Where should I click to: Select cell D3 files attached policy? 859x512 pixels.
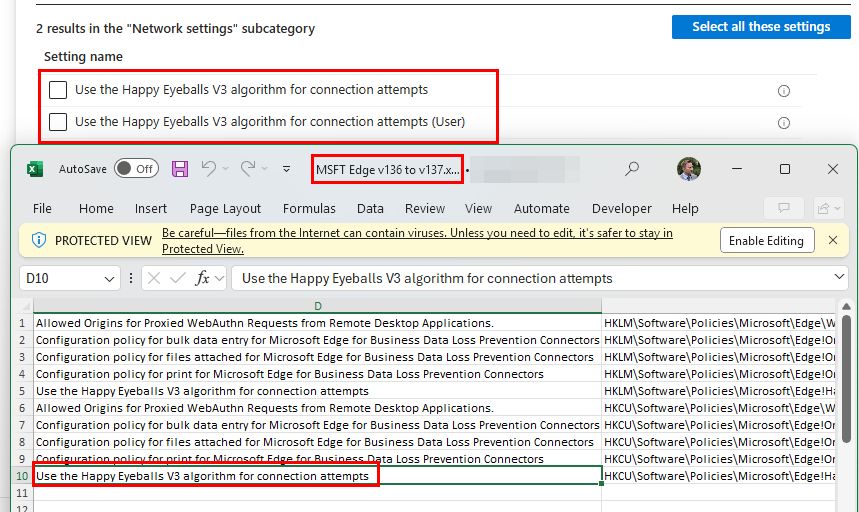pos(317,357)
